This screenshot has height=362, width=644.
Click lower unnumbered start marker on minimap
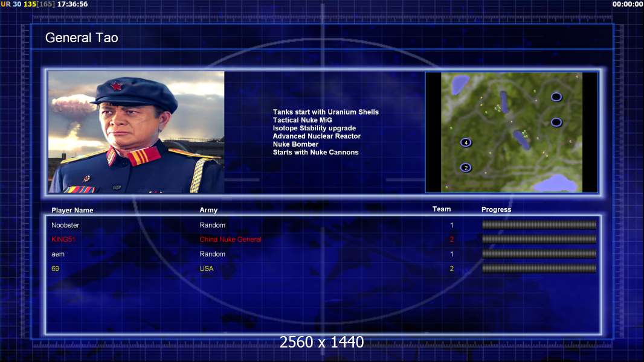(x=556, y=122)
